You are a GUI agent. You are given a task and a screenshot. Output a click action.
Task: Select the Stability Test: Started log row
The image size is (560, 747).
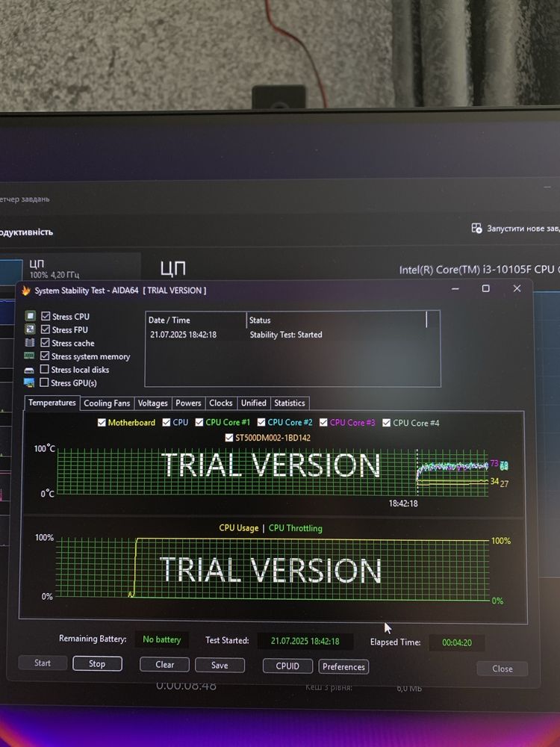(x=293, y=335)
